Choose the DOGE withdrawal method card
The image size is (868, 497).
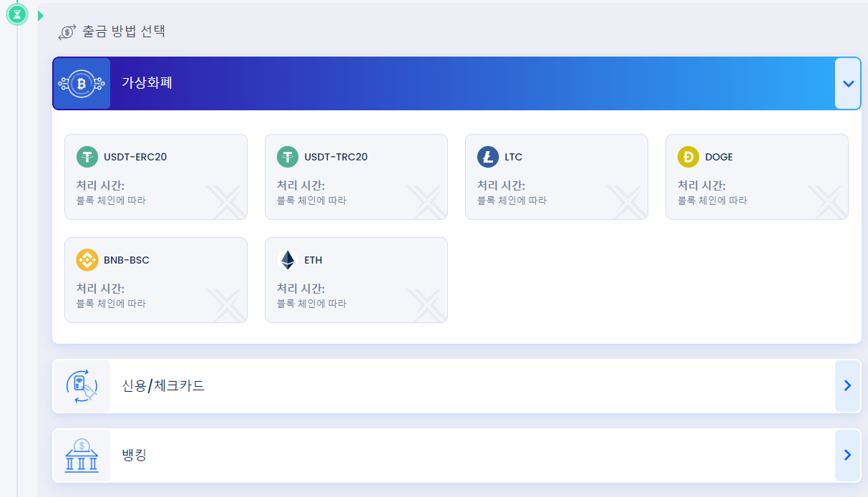(757, 177)
